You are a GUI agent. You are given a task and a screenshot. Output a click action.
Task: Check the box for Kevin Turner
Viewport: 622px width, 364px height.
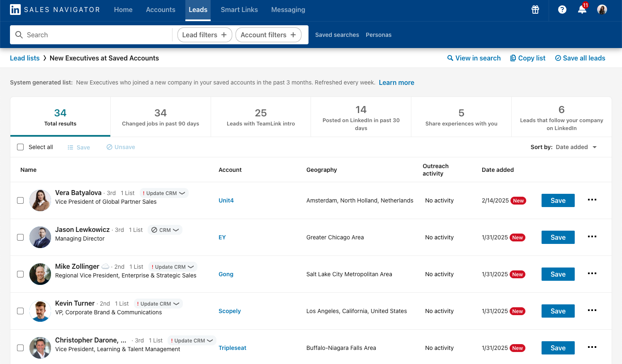coord(20,311)
